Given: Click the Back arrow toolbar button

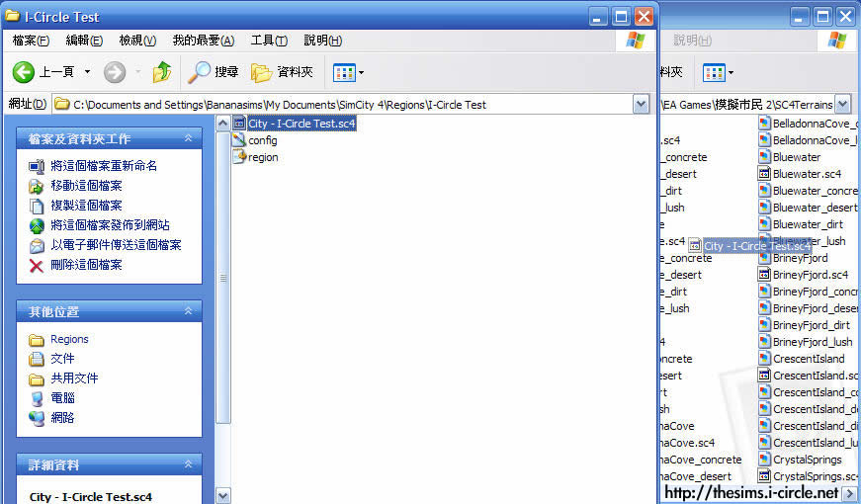Looking at the screenshot, I should pos(25,72).
